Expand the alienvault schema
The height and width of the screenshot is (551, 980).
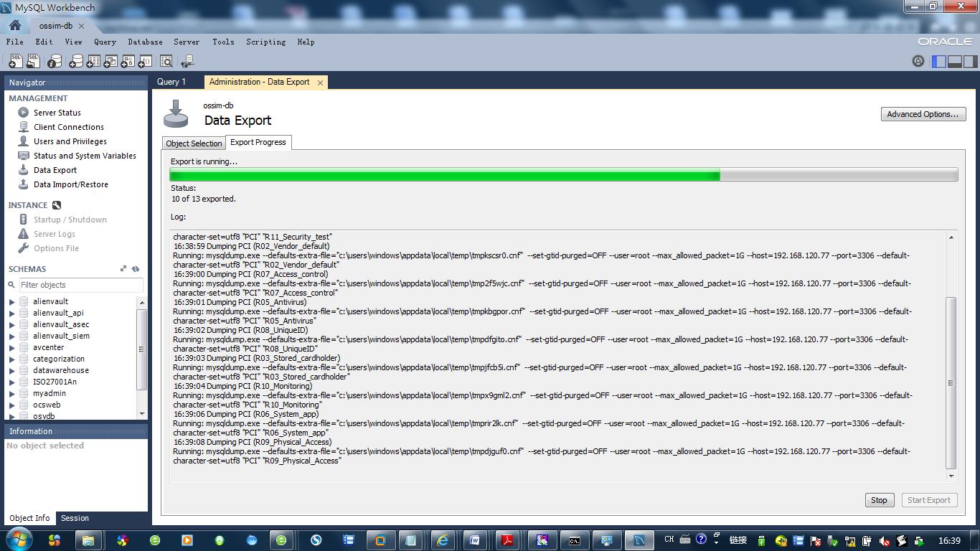pos(12,302)
